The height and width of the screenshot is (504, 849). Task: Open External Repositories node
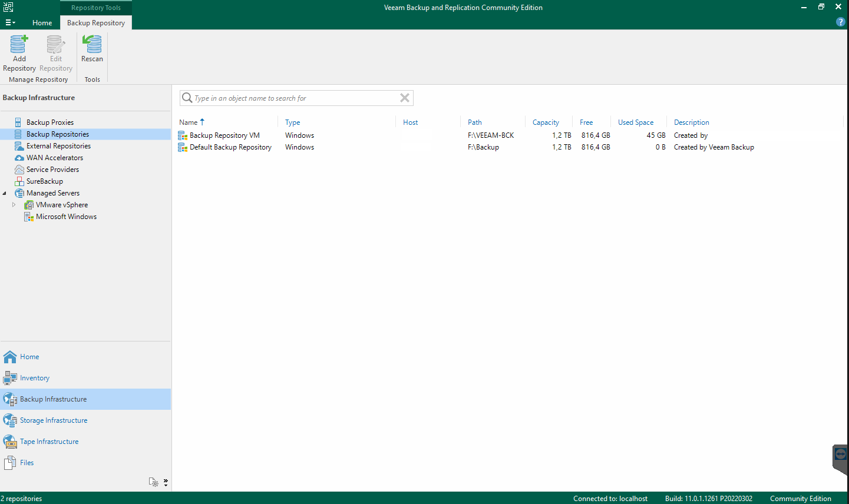tap(58, 146)
